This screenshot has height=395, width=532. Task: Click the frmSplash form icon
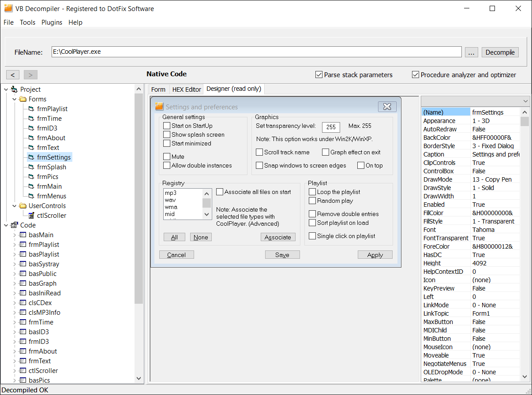click(x=31, y=167)
